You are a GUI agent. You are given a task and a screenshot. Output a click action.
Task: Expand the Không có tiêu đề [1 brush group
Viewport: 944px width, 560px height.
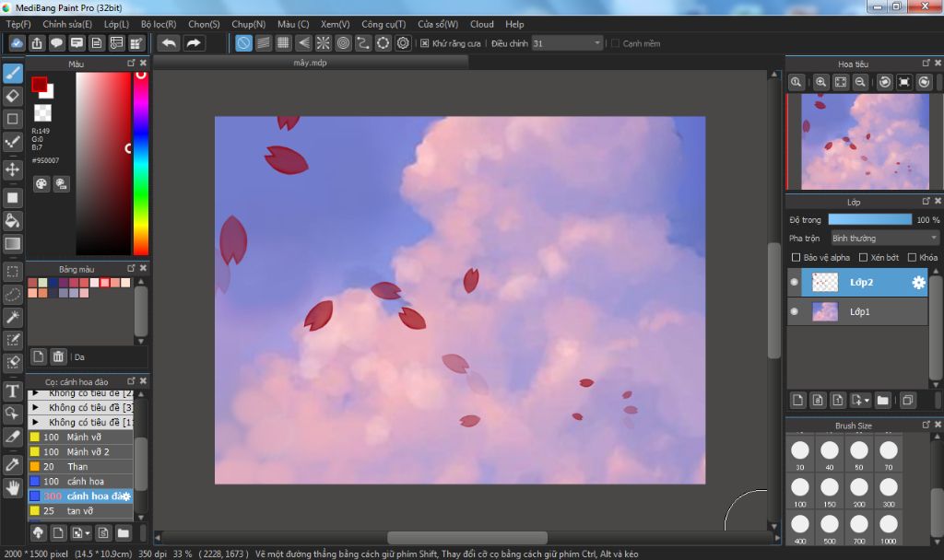(36, 422)
